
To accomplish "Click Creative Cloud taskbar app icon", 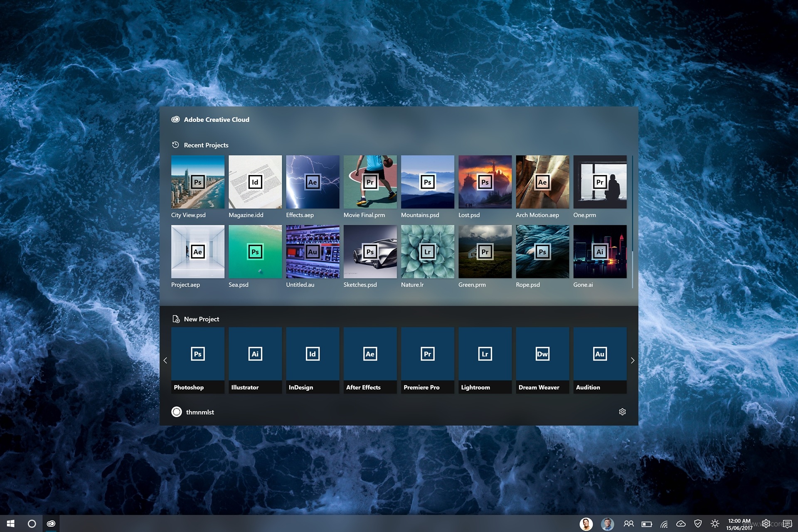I will pos(51,524).
